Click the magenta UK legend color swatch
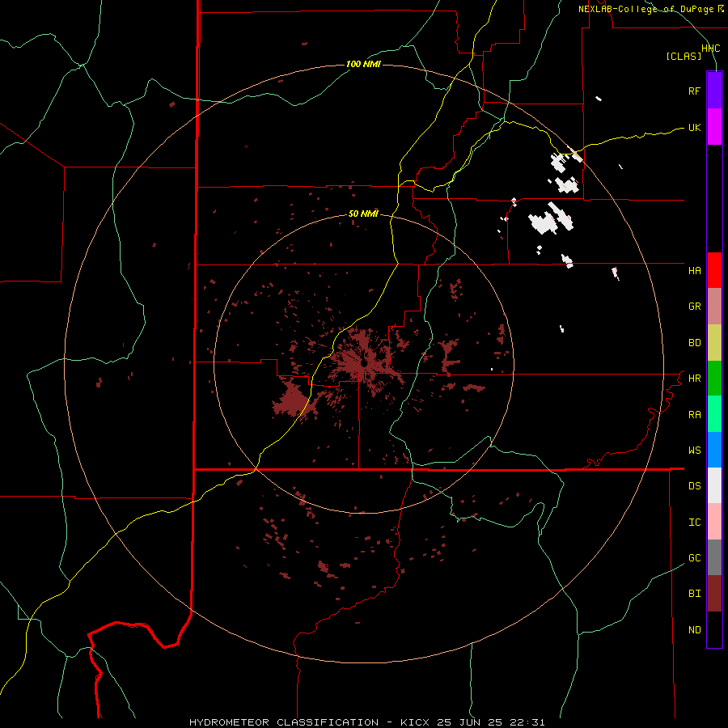 [x=714, y=127]
